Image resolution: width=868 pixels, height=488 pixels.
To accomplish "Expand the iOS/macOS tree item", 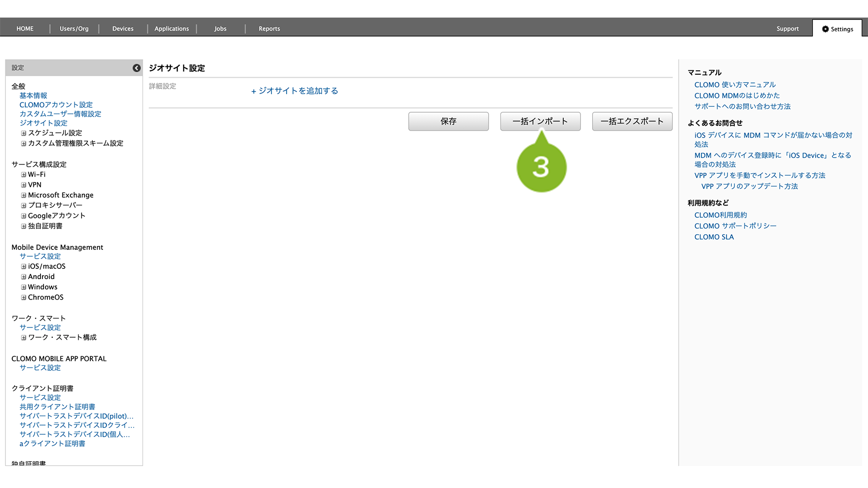I will (x=23, y=266).
